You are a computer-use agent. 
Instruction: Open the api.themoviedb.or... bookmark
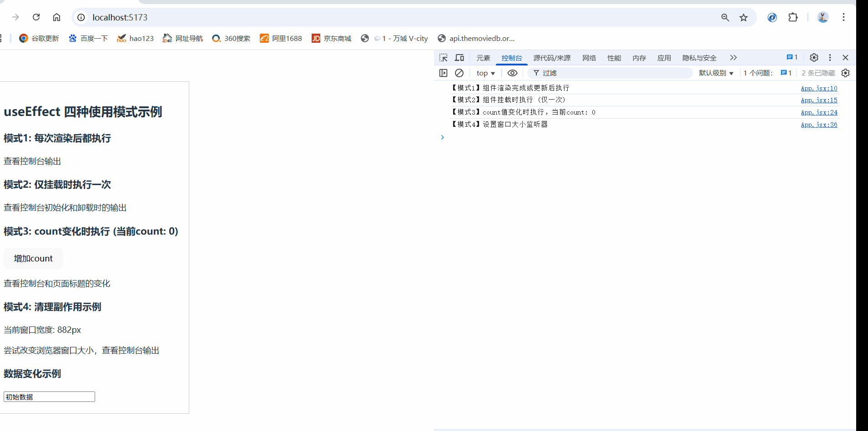tap(476, 38)
